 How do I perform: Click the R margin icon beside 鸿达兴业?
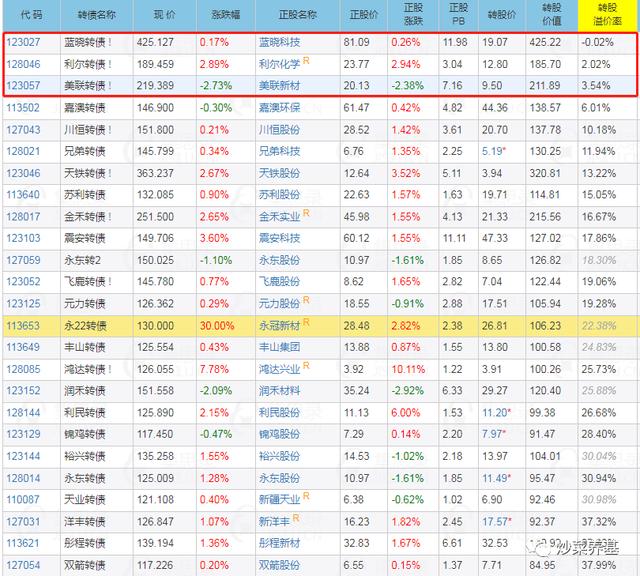click(306, 366)
